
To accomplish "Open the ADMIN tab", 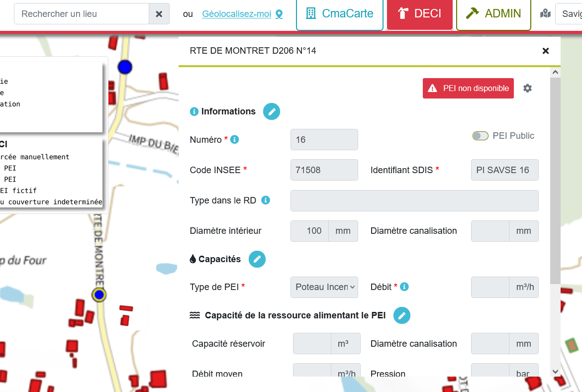I will click(x=493, y=14).
